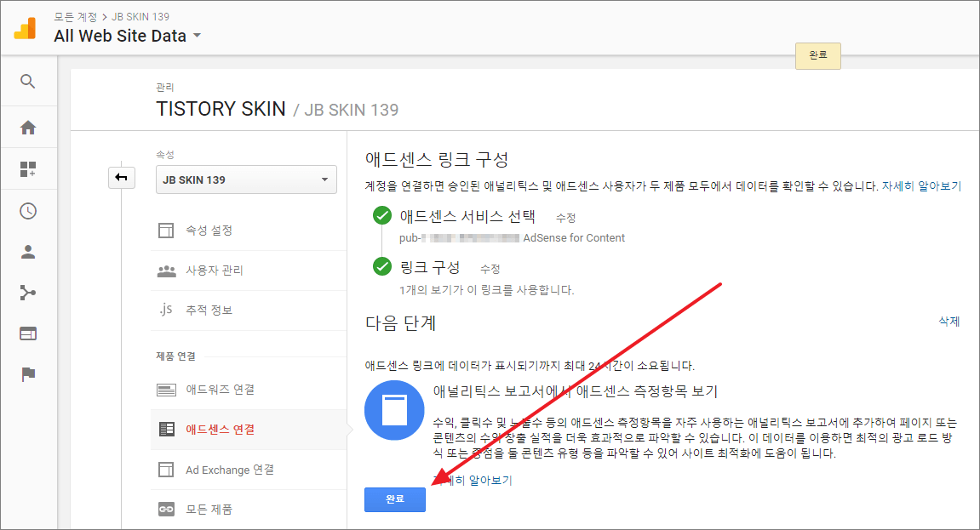The height and width of the screenshot is (530, 980).
Task: Click 수정 next to 링크 구성
Action: pyautogui.click(x=490, y=269)
